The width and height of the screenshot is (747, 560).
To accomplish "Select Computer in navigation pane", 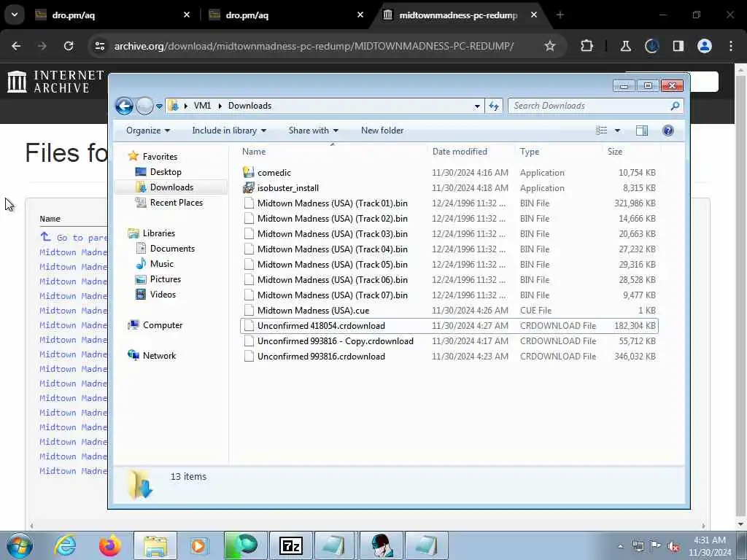I will (x=163, y=325).
